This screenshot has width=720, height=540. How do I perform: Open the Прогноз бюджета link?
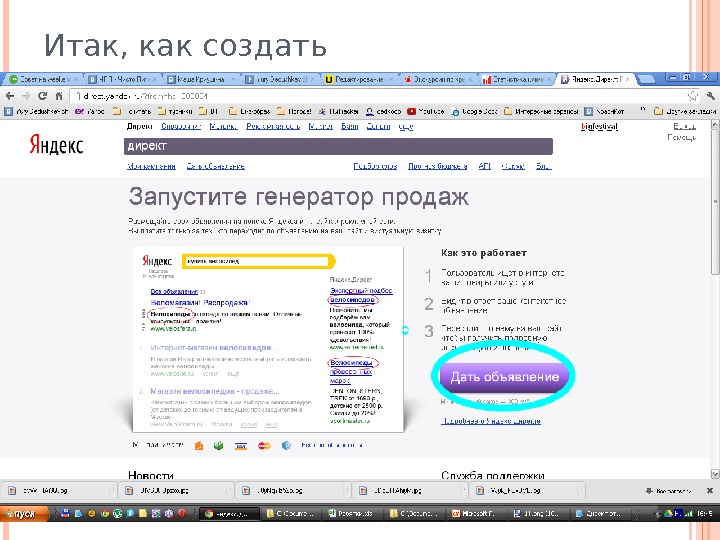(x=438, y=166)
